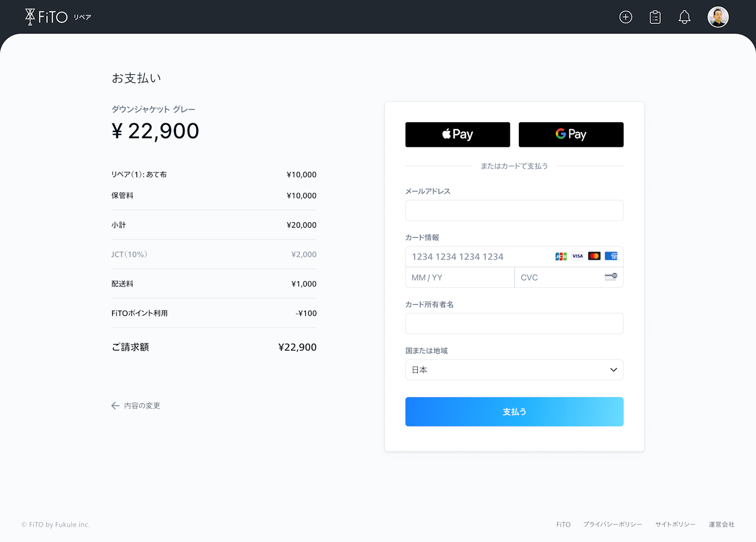The width and height of the screenshot is (756, 542).
Task: Go back via 内容の変更 link
Action: tap(136, 405)
